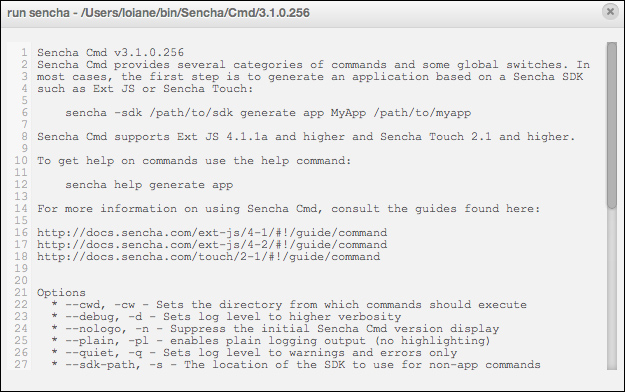The width and height of the screenshot is (625, 392).
Task: Click line number 27 in the gutter
Action: 21,364
